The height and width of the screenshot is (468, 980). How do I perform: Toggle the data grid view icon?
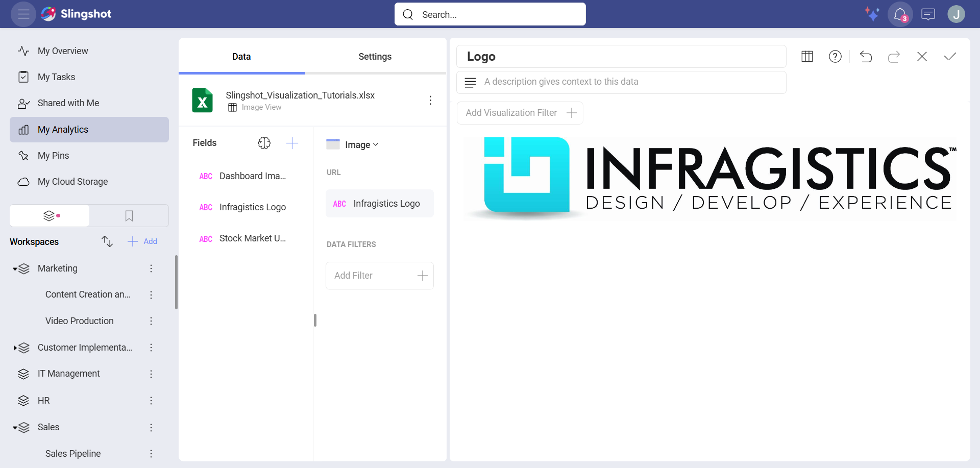coord(807,56)
